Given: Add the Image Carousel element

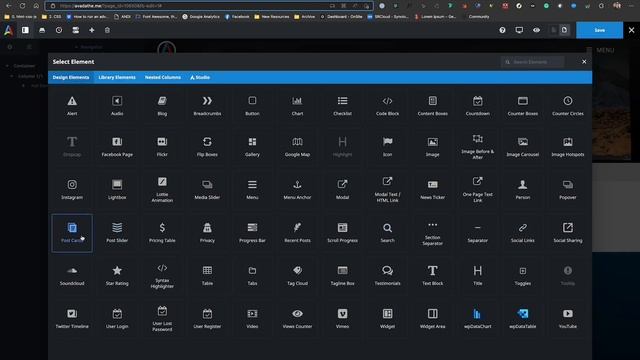Looking at the screenshot, I should 523,147.
